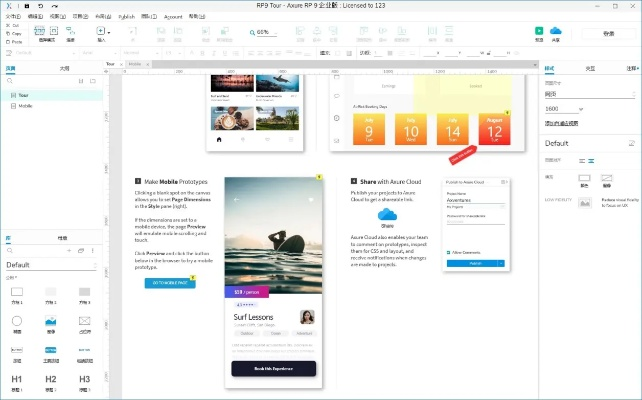Open the zoom level dropdown

(x=266, y=32)
